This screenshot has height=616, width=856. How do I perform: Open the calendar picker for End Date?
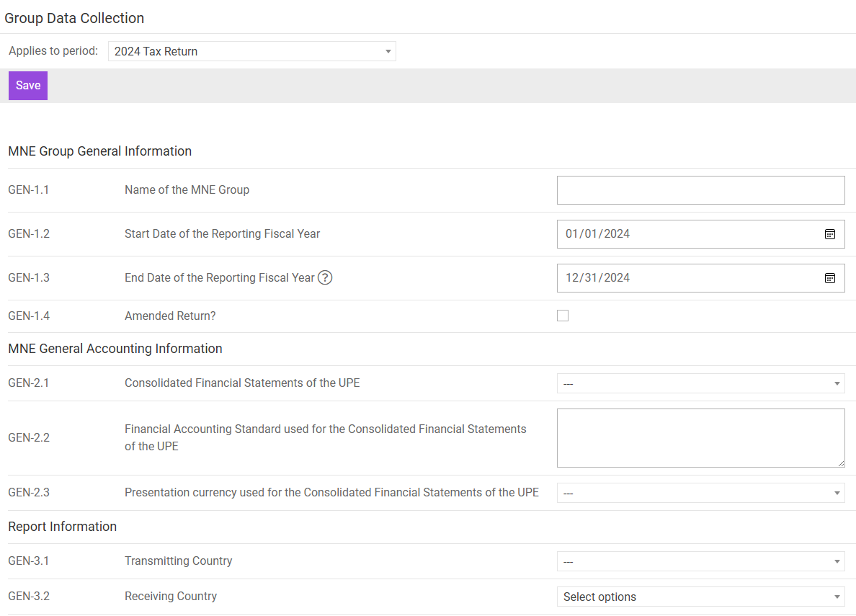(829, 278)
